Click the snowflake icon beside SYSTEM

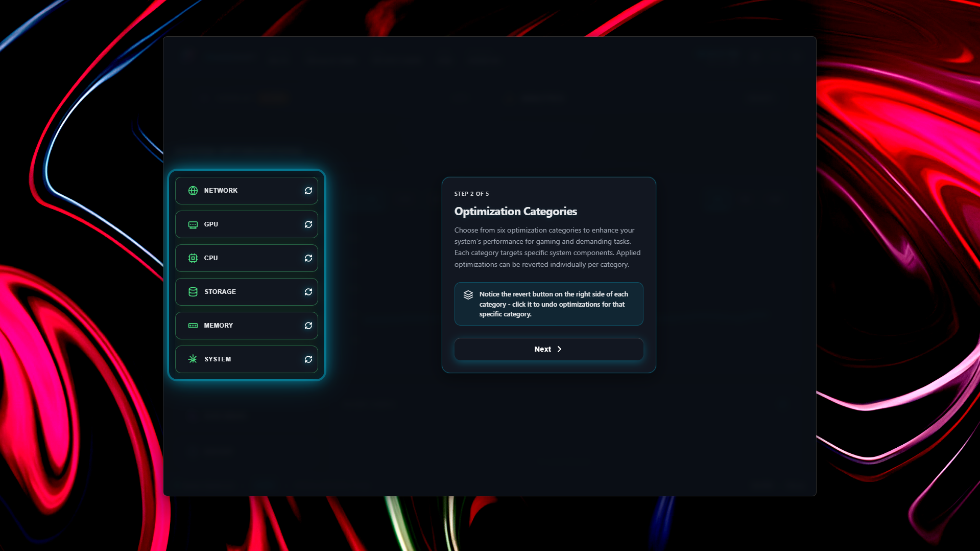tap(193, 359)
